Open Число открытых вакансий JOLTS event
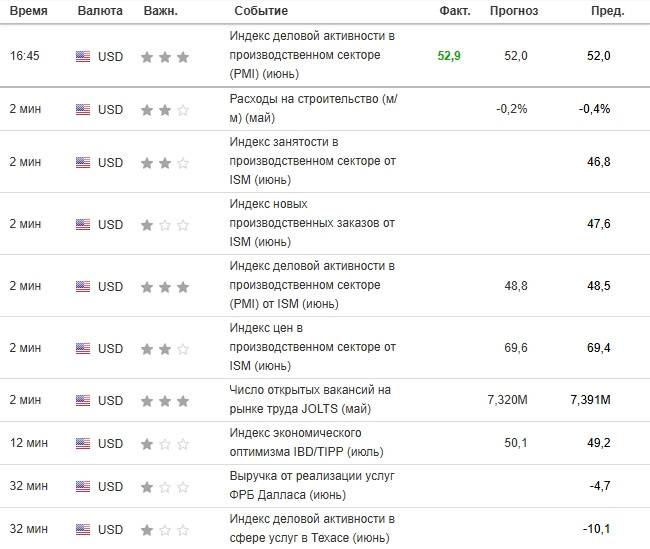650x549 pixels. coord(310,399)
